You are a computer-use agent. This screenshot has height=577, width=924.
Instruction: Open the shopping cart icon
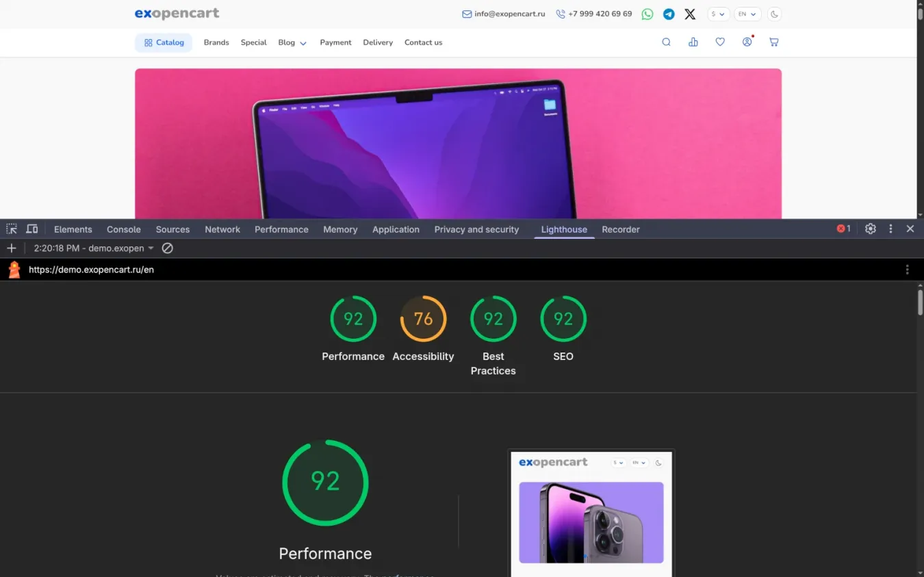coord(773,42)
